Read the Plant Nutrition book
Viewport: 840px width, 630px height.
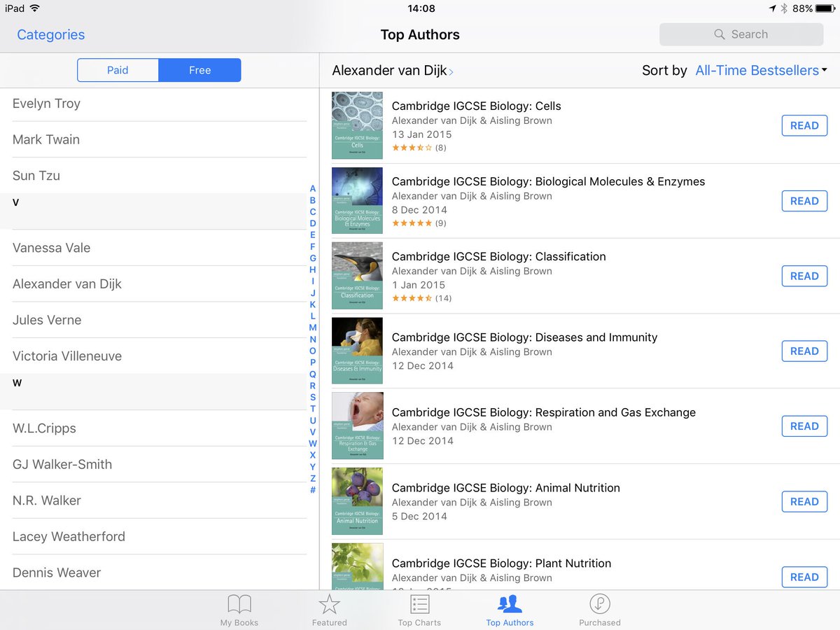[804, 577]
